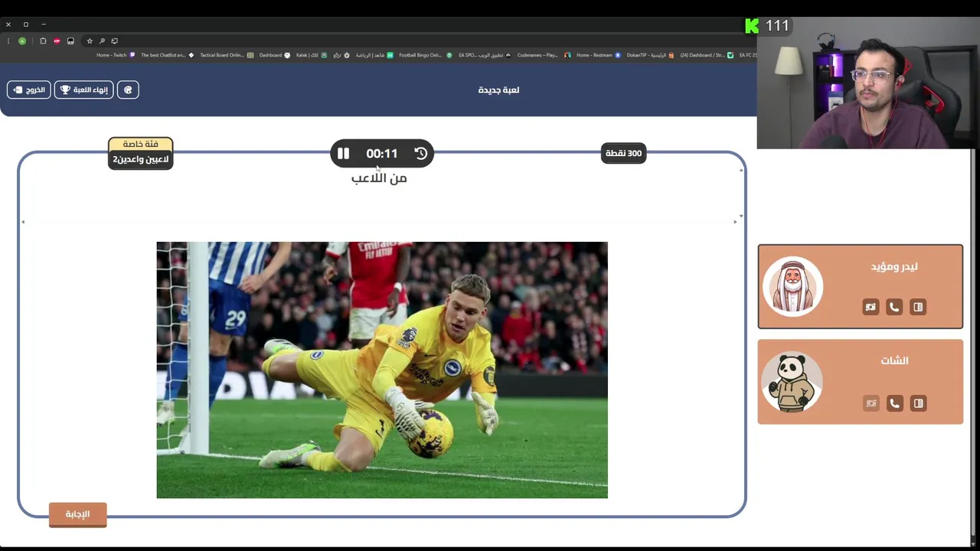
Task: Click the zoom magnifier icon in address bar
Action: click(x=102, y=41)
